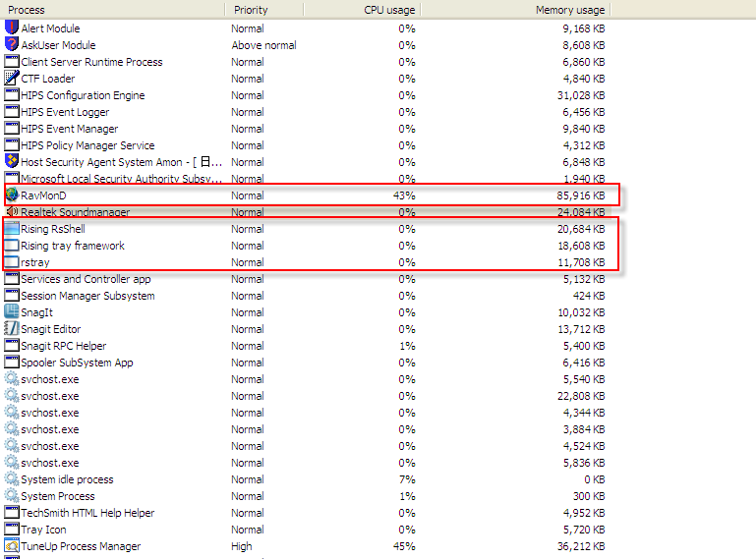Image resolution: width=756 pixels, height=559 pixels.
Task: Select the Rising tray framework process name
Action: coord(73,246)
